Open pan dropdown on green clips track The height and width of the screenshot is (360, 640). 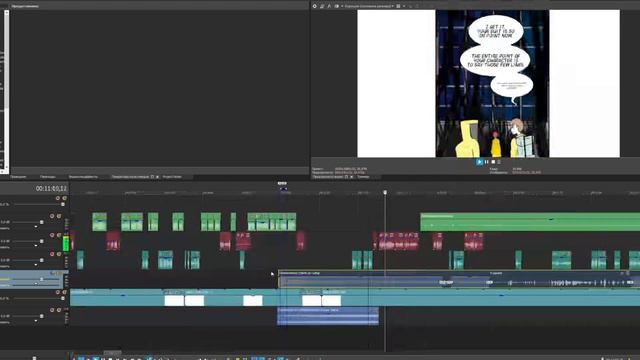(36, 227)
